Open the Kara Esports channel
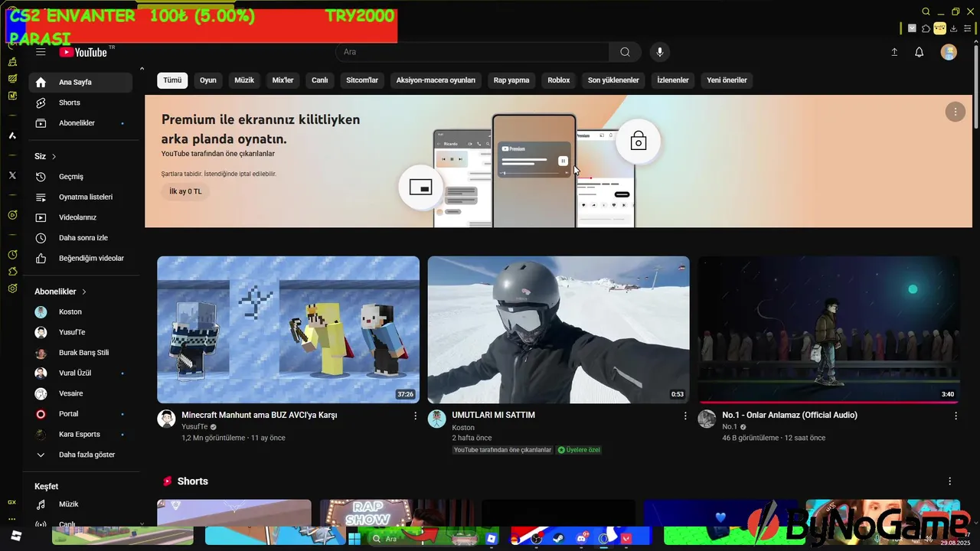Screen dimensions: 980x551 click(80, 435)
